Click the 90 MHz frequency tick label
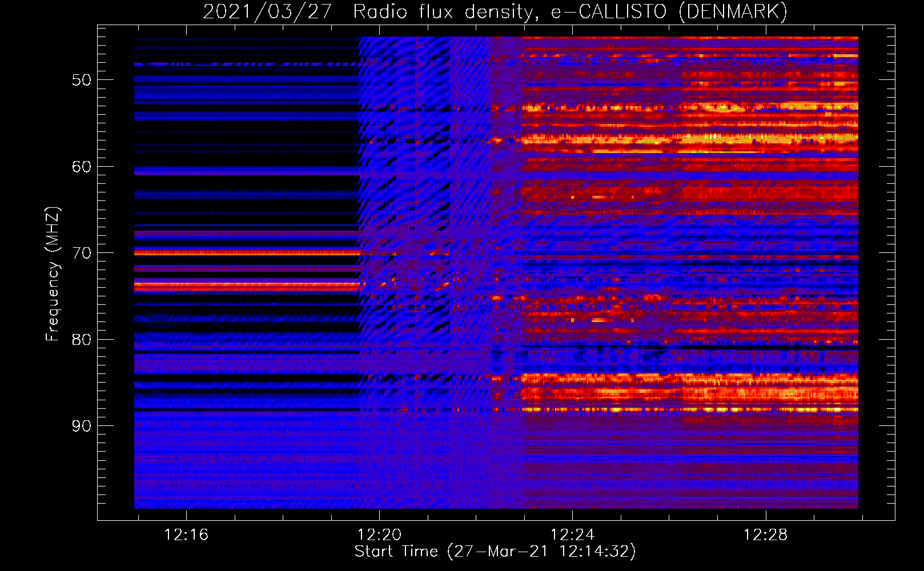 pyautogui.click(x=82, y=427)
